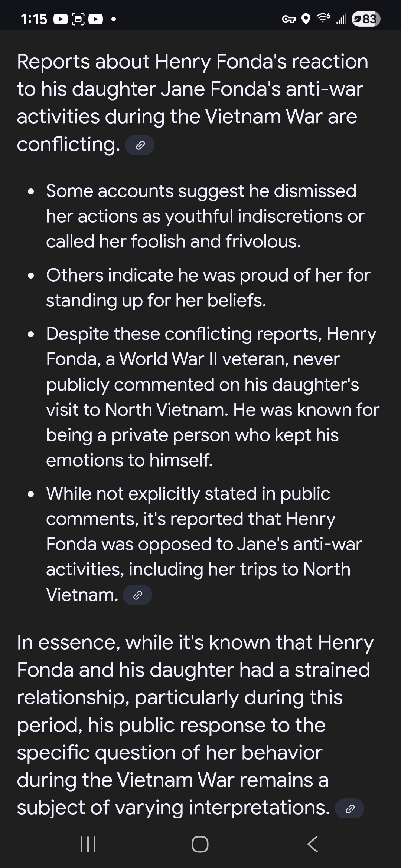Tap the battery indicator showing 83
This screenshot has height=868, width=401.
click(366, 19)
